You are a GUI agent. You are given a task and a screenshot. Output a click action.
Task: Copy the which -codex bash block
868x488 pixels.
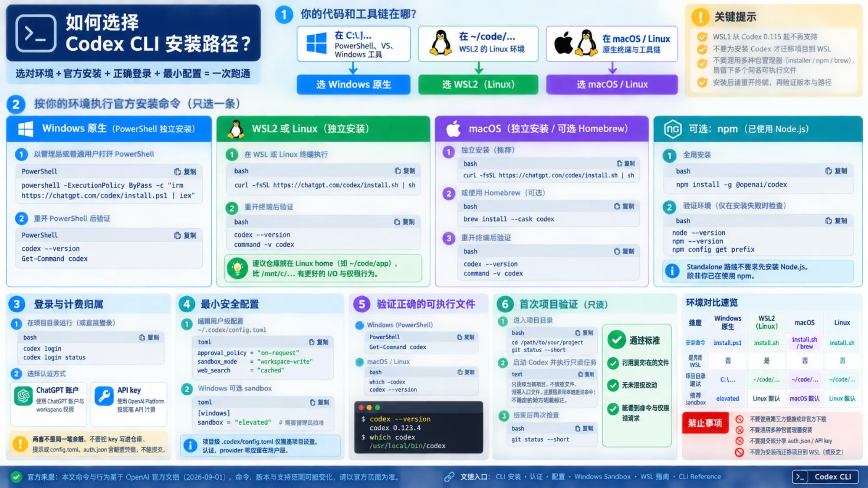(x=466, y=372)
